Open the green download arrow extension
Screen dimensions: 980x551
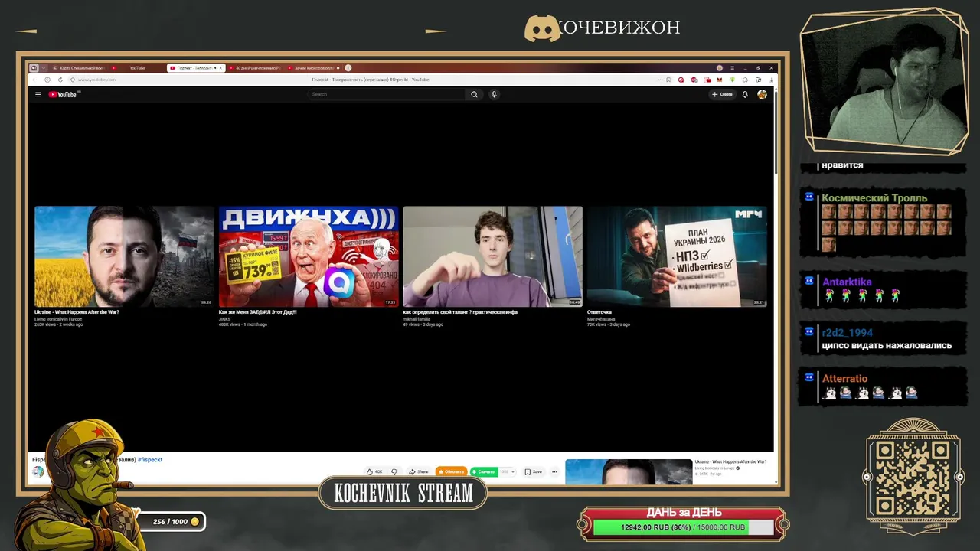[733, 80]
